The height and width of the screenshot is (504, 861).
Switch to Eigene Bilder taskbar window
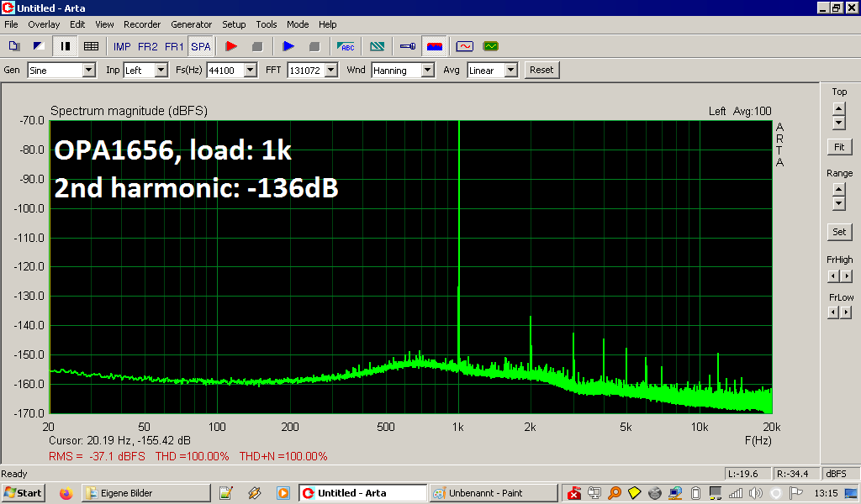[146, 493]
